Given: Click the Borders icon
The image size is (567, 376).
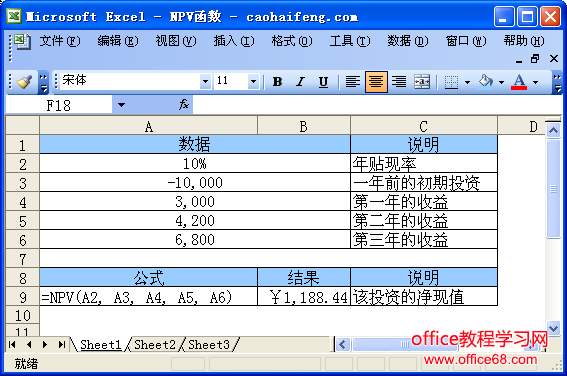Looking at the screenshot, I should (x=451, y=82).
